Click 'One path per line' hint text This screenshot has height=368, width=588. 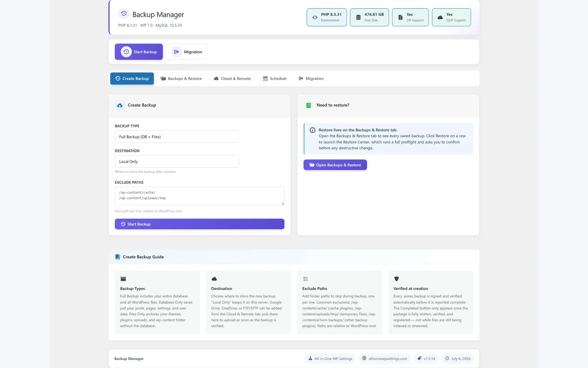[x=148, y=211]
